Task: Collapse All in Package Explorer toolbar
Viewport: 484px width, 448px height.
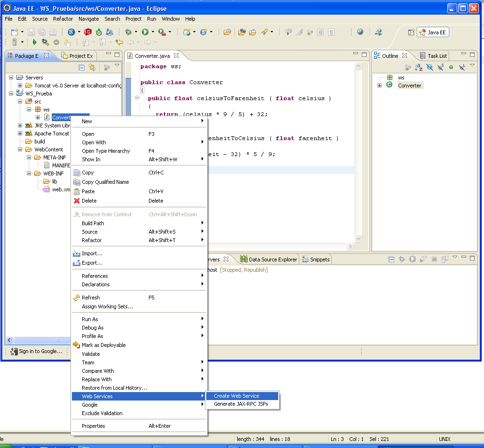Action: click(x=82, y=67)
